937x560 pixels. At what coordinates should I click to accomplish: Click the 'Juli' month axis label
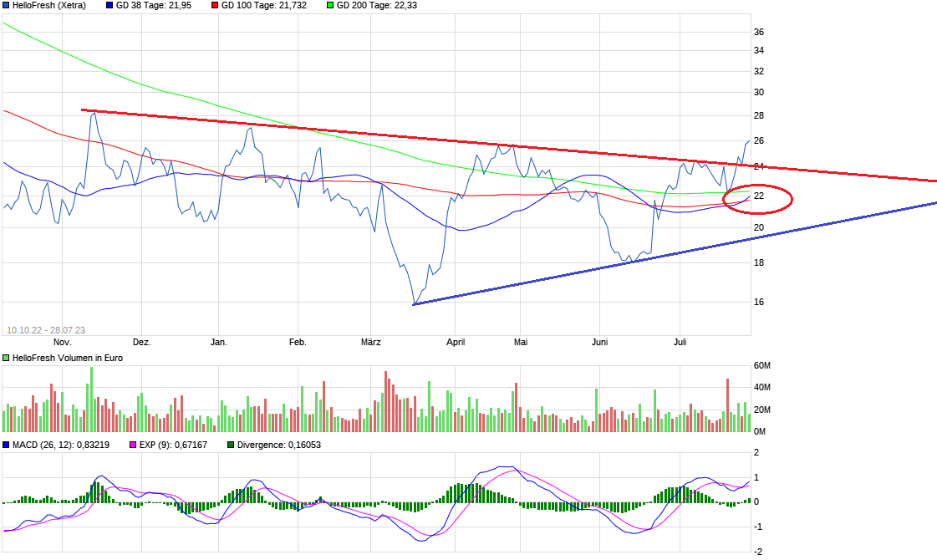[680, 342]
